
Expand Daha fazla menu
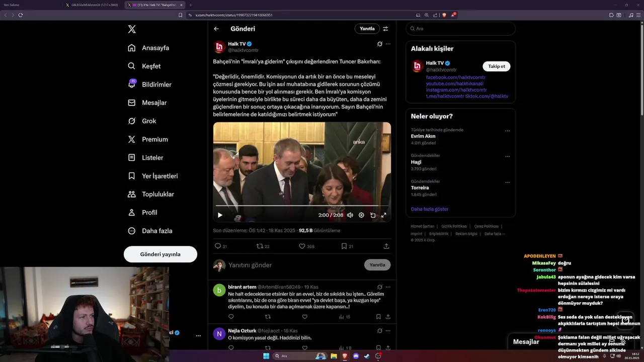pos(150,231)
